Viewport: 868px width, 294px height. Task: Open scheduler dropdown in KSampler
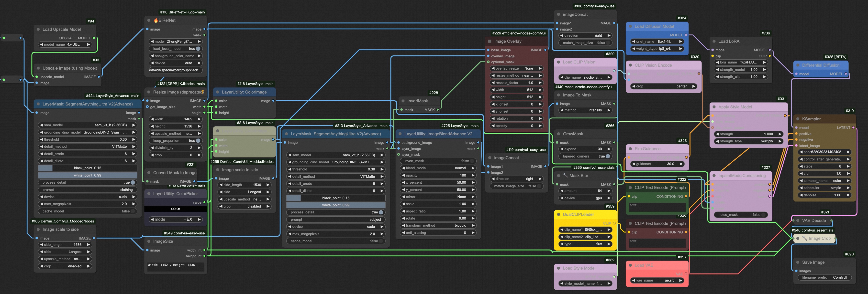tap(824, 188)
